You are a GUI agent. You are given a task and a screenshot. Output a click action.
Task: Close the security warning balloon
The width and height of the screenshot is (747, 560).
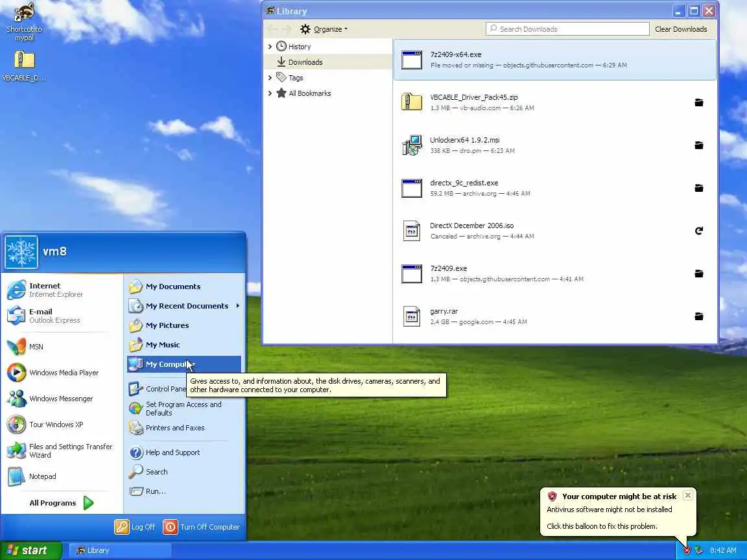click(687, 496)
